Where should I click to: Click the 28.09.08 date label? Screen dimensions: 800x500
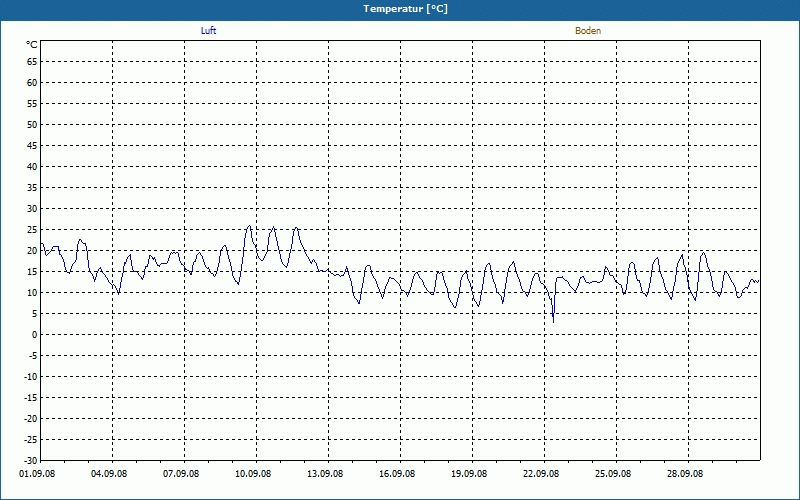click(x=685, y=473)
